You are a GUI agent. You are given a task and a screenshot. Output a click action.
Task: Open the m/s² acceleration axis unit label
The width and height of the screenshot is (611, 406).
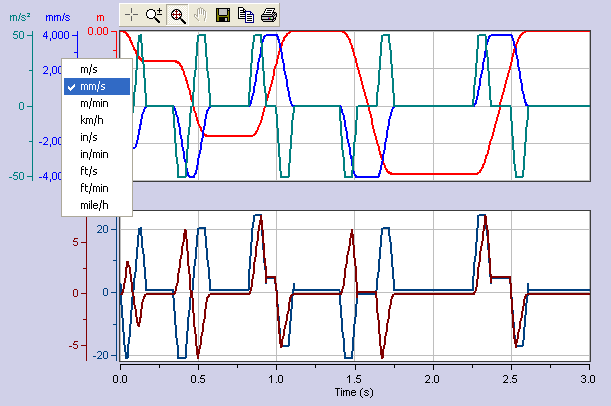pos(18,18)
